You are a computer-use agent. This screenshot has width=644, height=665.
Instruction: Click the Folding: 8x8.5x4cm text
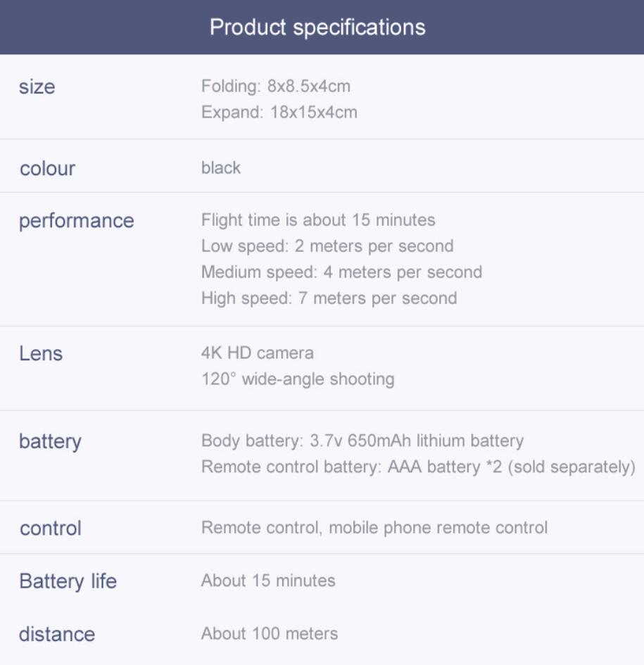[276, 86]
